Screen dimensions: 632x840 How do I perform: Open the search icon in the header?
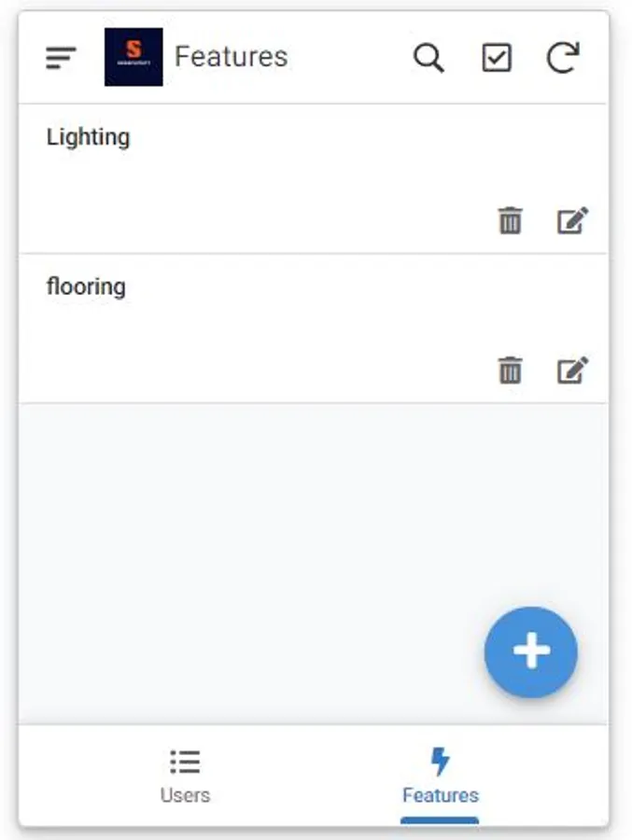point(428,58)
